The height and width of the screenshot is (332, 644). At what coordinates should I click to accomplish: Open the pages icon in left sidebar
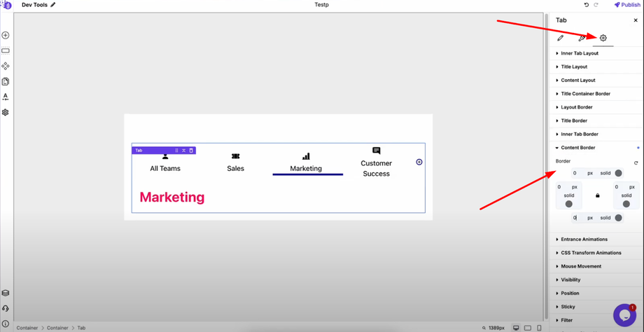6,81
